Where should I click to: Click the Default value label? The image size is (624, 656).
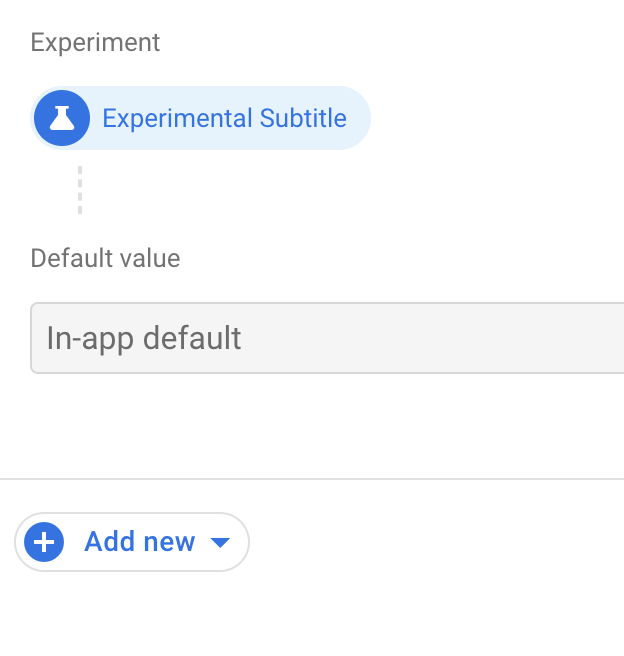105,258
